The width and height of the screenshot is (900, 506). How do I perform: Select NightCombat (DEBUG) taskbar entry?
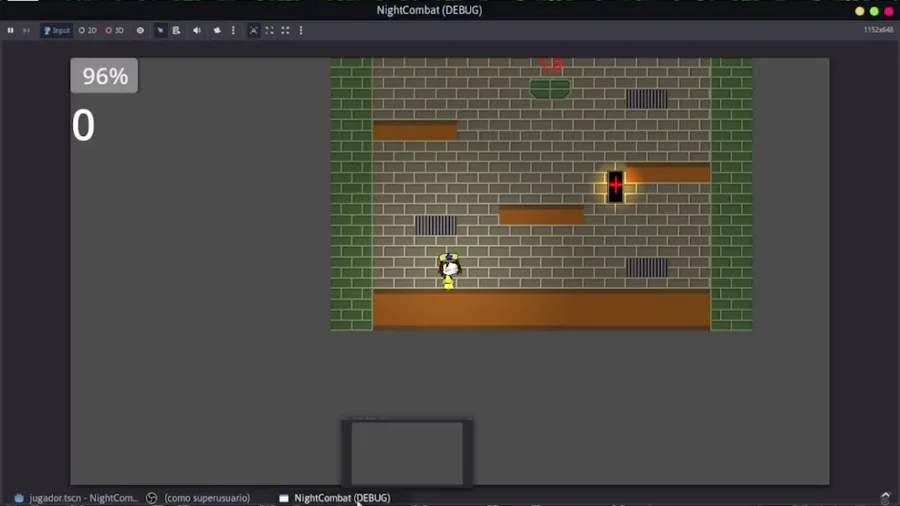point(335,498)
